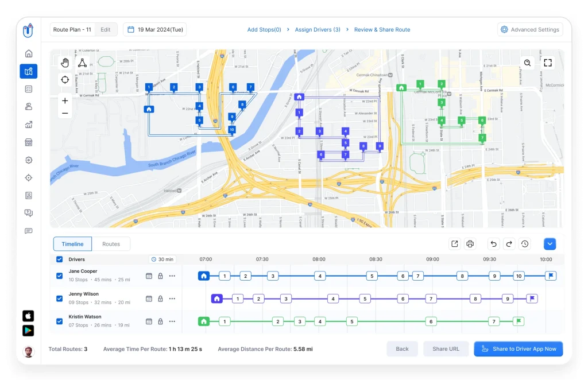This screenshot has height=380, width=588.
Task: Click Jenny Wilson's purple home start marker
Action: [x=216, y=298]
